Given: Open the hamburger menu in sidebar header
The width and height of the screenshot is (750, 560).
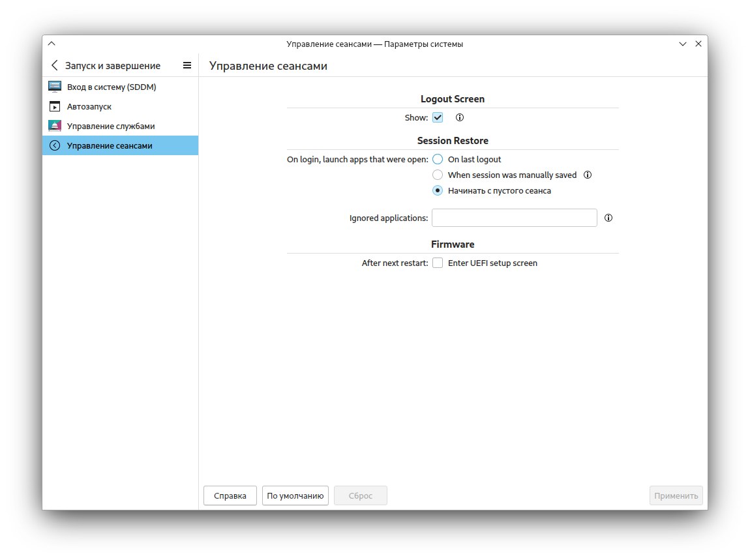Looking at the screenshot, I should pos(187,65).
